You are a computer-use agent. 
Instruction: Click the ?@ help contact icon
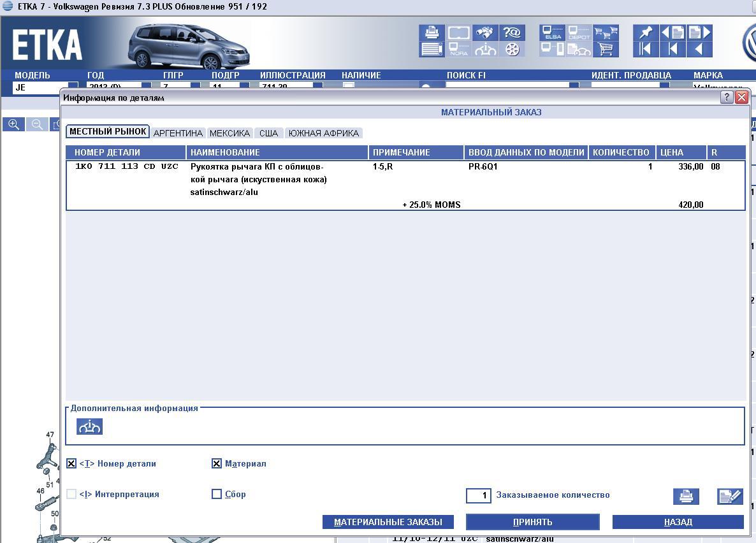tap(512, 33)
